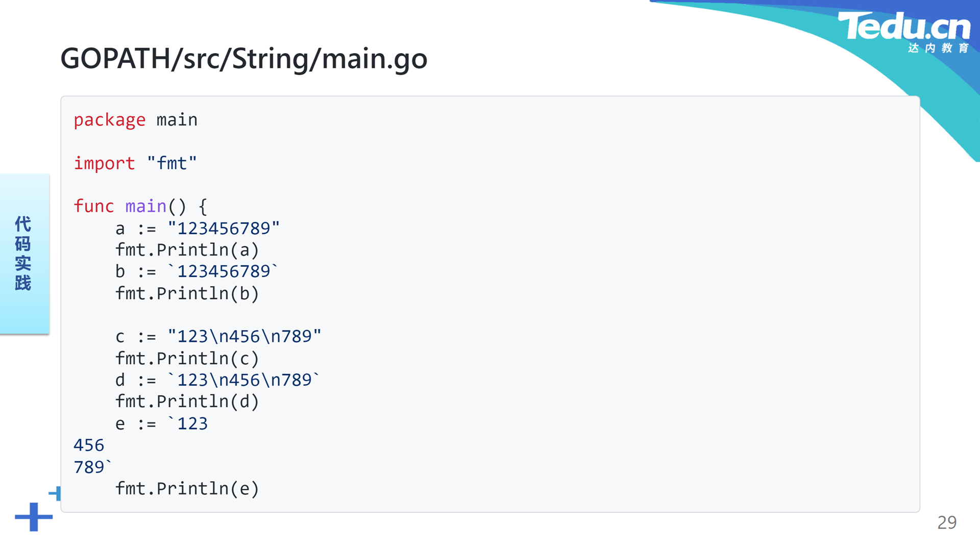
Task: Click the fmt.Println(d) line
Action: point(187,402)
